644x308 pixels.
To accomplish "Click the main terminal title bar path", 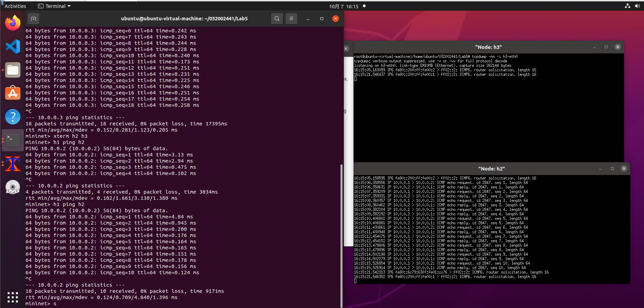I will 184,19.
